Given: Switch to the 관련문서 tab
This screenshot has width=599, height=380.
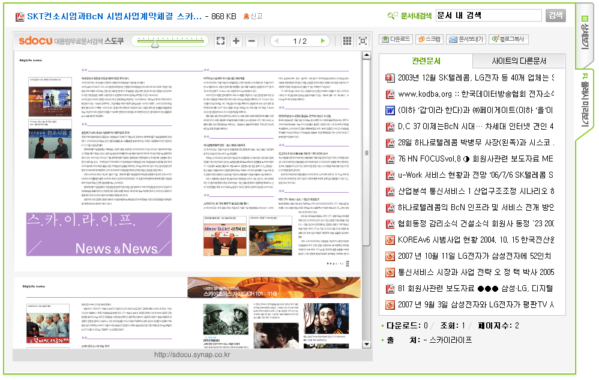Looking at the screenshot, I should 426,61.
